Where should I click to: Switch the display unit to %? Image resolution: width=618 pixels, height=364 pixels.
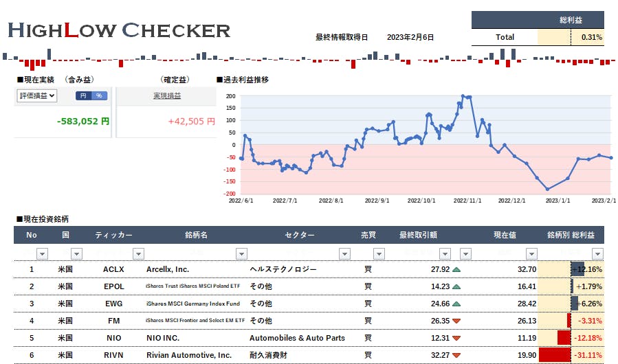coord(99,96)
